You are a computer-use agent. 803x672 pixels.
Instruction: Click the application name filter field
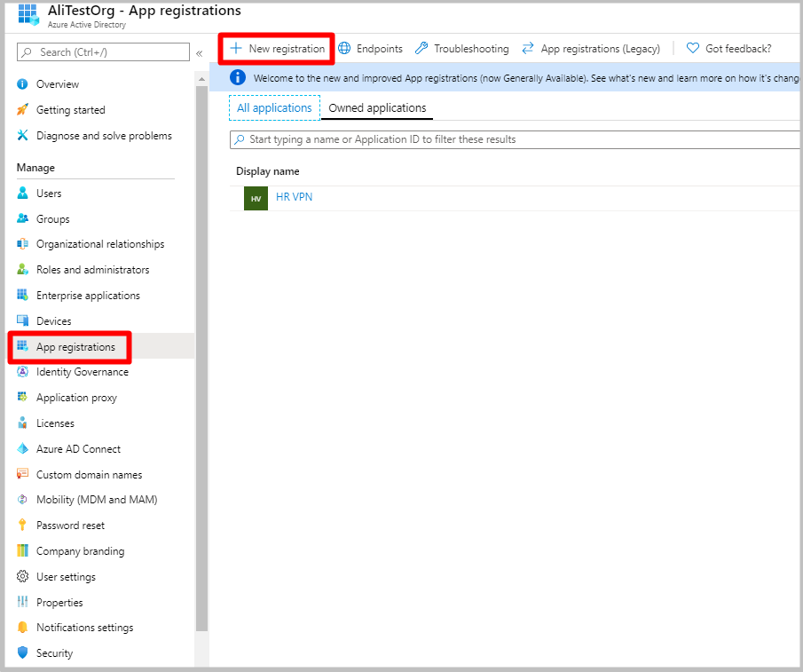[515, 140]
